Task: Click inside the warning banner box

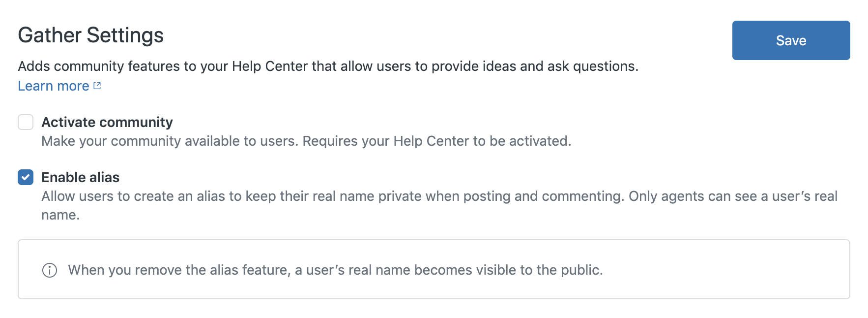Action: click(434, 269)
